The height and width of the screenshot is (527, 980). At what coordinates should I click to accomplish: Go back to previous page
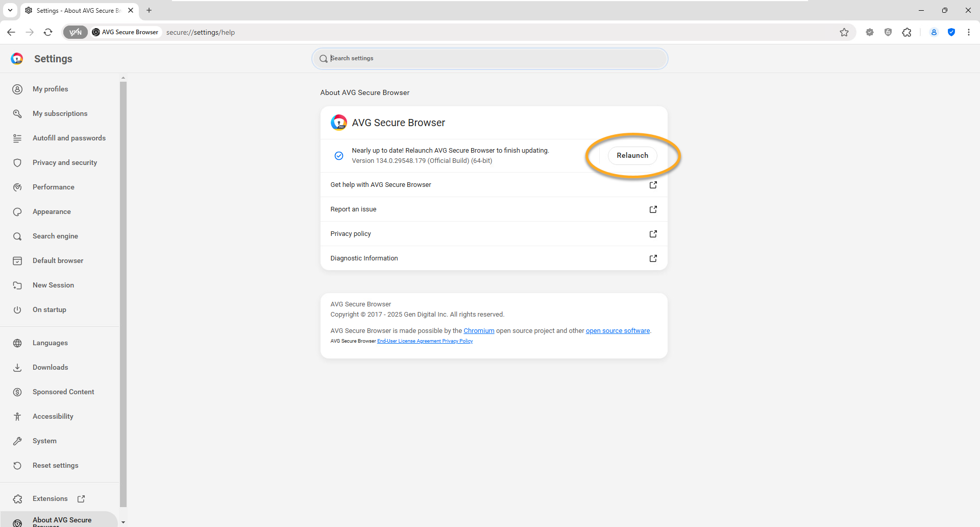(11, 32)
